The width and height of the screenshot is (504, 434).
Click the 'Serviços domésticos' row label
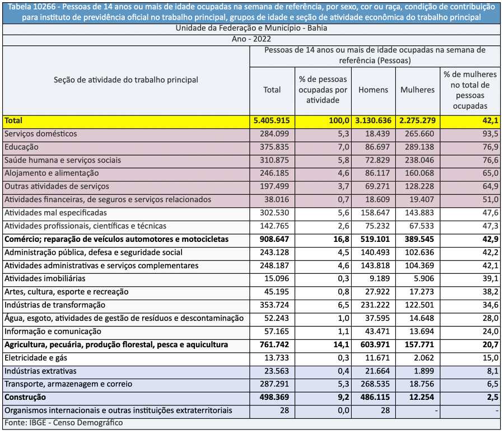coord(40,134)
